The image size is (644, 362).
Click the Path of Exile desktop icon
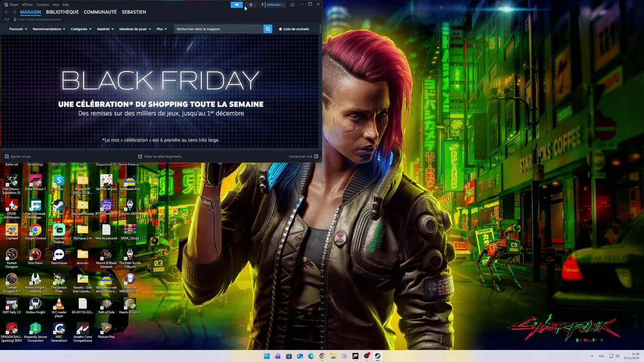point(106,306)
